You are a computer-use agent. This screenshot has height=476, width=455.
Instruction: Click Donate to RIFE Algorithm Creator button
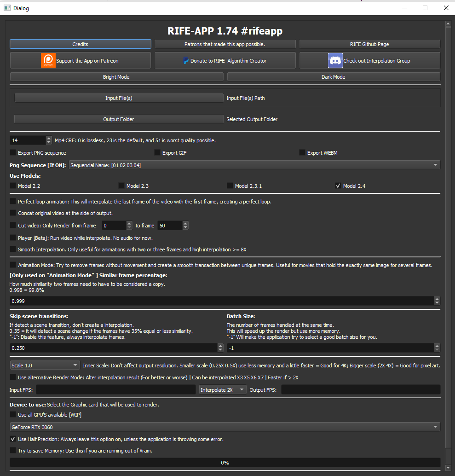tap(225, 60)
